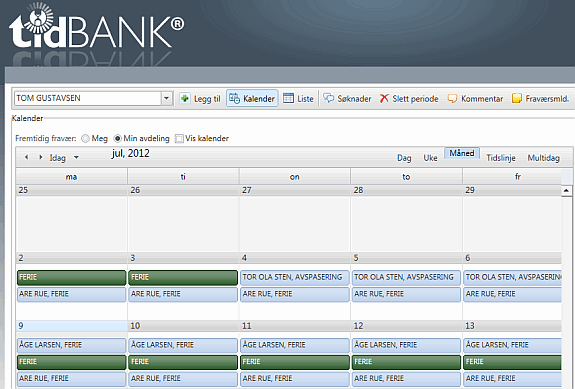Go to next month arrow
This screenshot has width=575, height=389.
tap(41, 157)
